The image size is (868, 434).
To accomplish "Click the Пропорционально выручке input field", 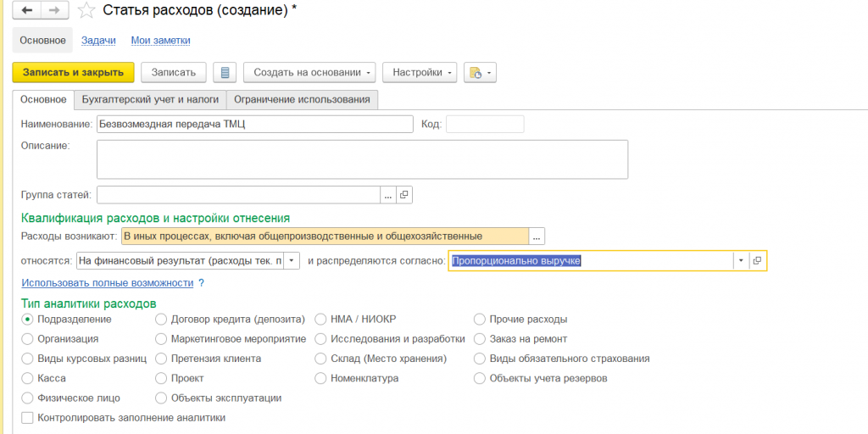I will 591,261.
